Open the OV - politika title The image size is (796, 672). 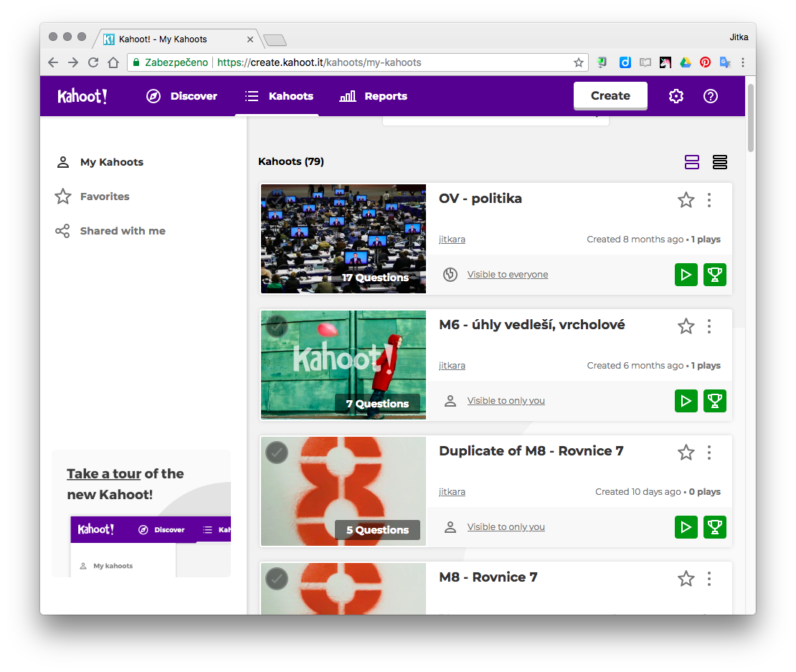(x=480, y=199)
